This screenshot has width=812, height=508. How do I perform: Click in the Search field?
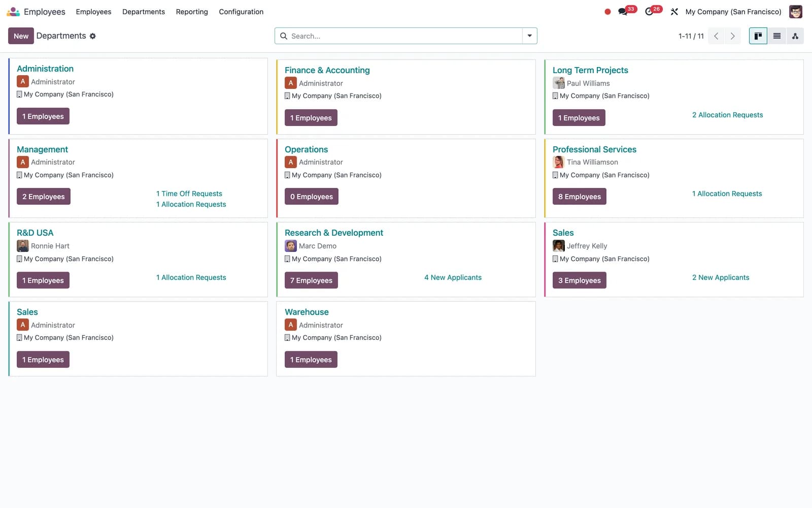(406, 36)
